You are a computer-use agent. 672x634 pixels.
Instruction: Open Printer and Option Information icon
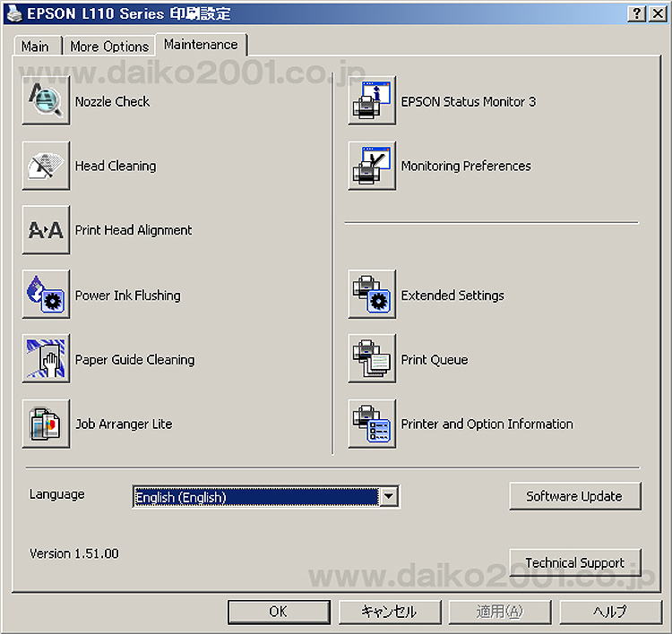tap(372, 424)
